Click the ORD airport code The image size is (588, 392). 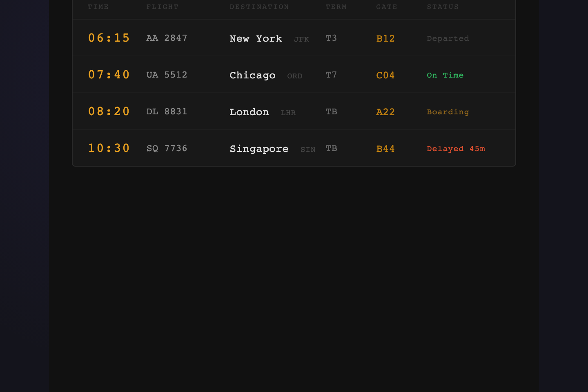295,76
